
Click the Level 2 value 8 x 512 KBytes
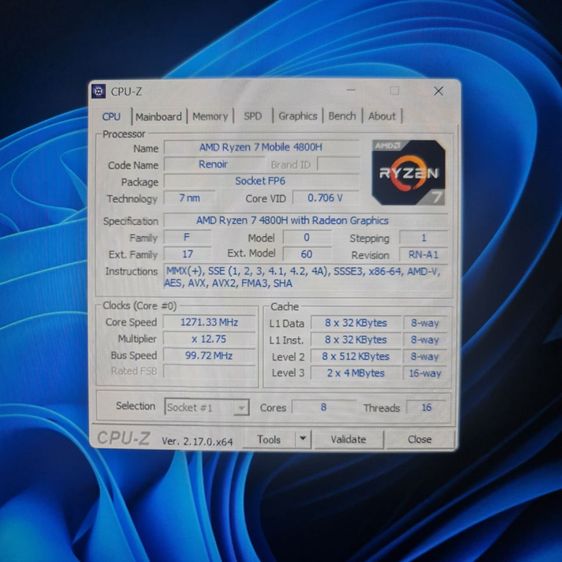coord(356,356)
